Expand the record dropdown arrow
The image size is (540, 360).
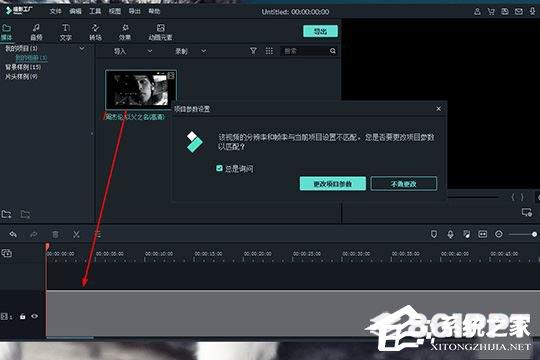(x=204, y=51)
